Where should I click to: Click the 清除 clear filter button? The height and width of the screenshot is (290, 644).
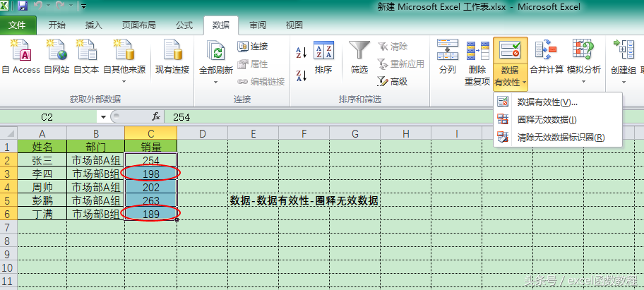coord(393,47)
